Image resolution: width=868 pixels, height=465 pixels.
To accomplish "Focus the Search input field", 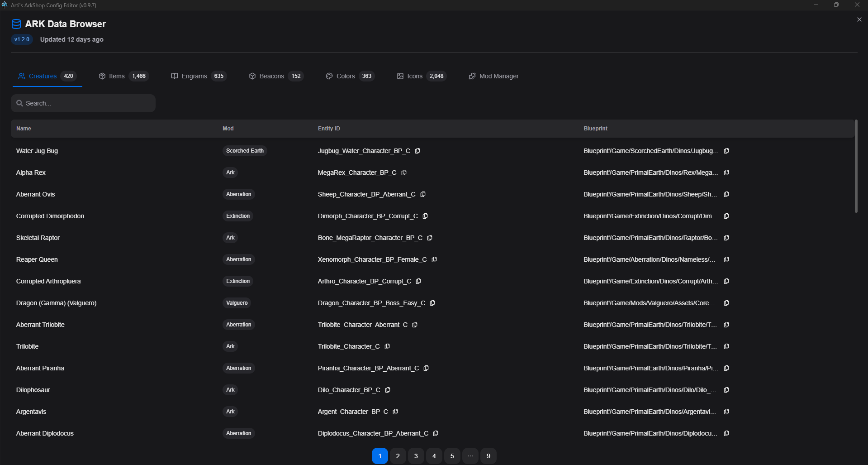I will pyautogui.click(x=83, y=103).
